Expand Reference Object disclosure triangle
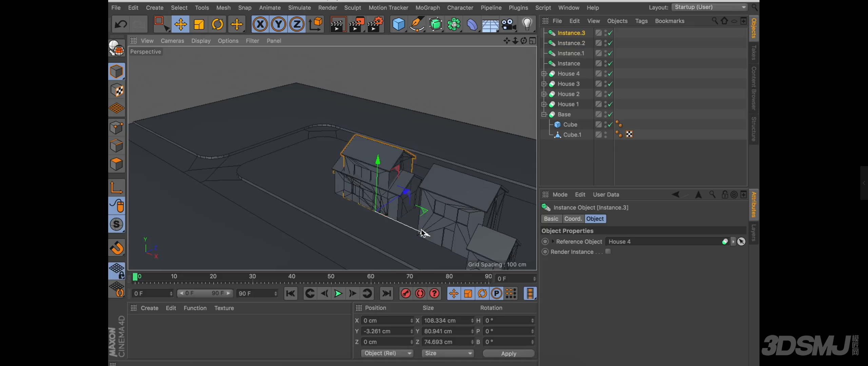Screen dimensions: 868x366 pyautogui.click(x=553, y=241)
